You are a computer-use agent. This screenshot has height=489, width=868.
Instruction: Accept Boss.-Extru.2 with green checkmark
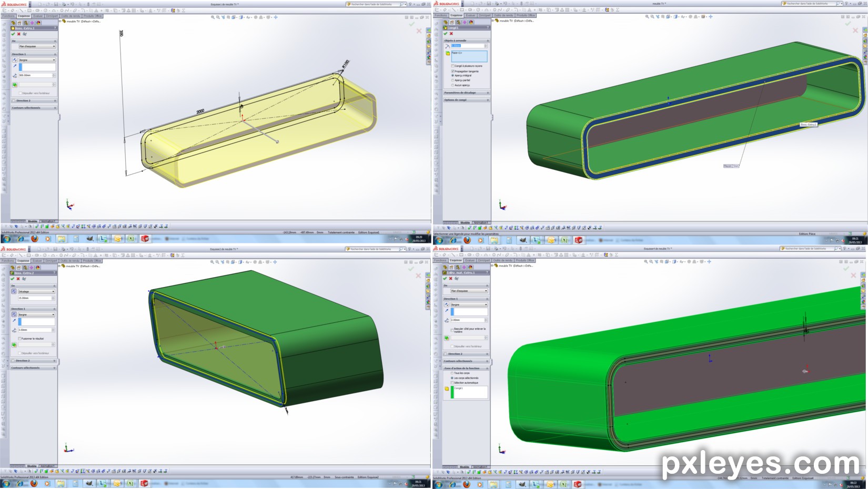12,279
